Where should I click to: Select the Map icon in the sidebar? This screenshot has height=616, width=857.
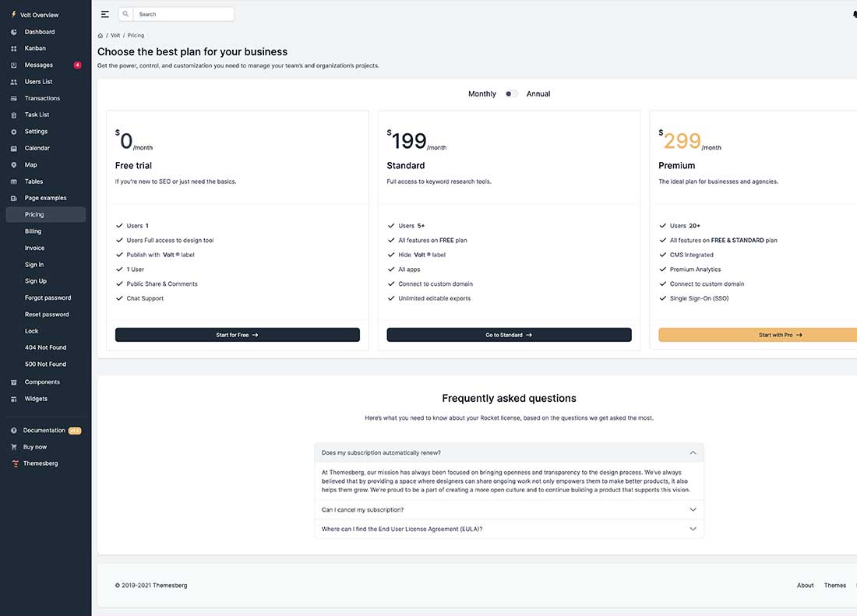[16, 164]
